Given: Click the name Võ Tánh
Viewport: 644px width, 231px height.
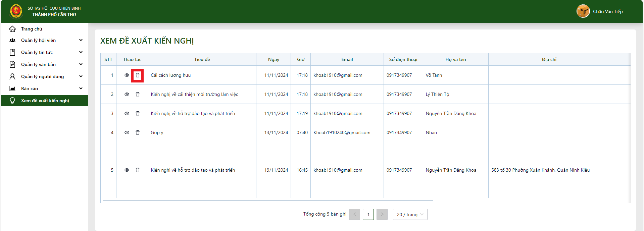Looking at the screenshot, I should [x=434, y=75].
